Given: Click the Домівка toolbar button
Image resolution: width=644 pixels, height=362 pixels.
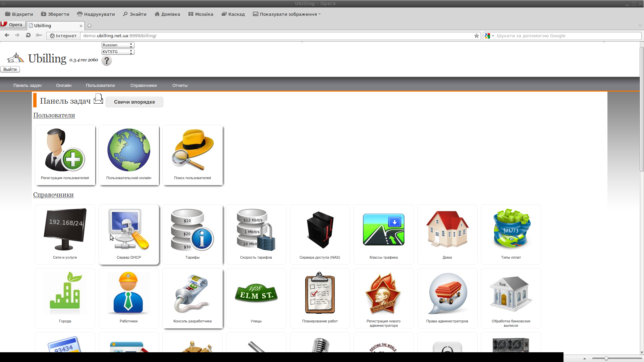Looking at the screenshot, I should click(x=167, y=14).
